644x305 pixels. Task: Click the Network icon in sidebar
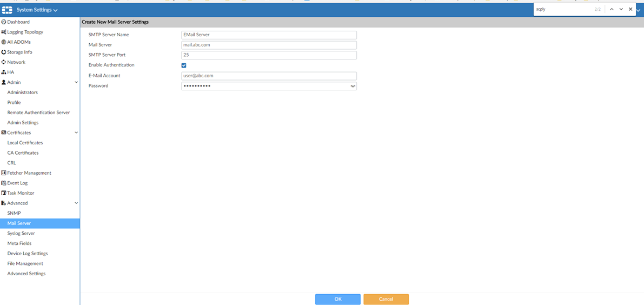coord(4,62)
